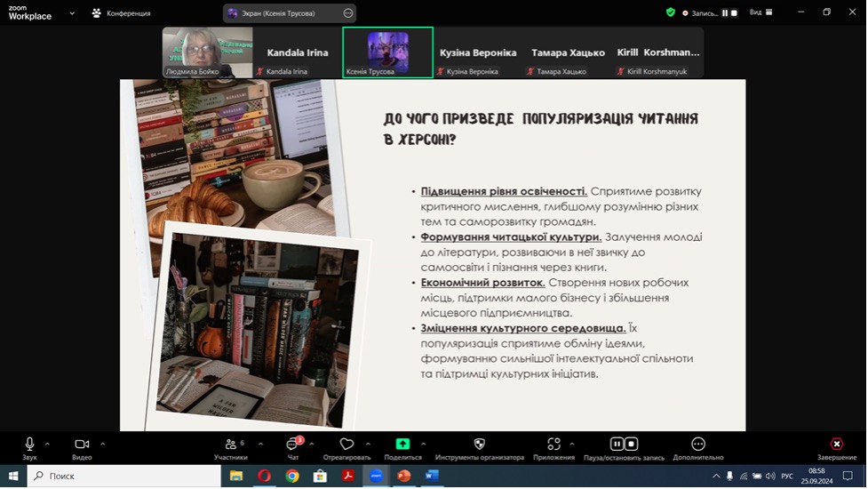
Task: Open the zoom Workplace dropdown chevron
Action: (x=71, y=13)
